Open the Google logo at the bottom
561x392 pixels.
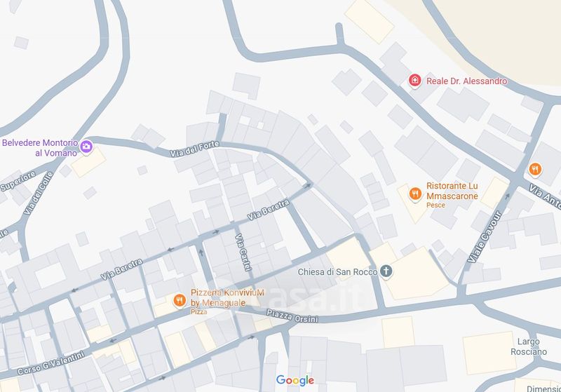point(295,380)
